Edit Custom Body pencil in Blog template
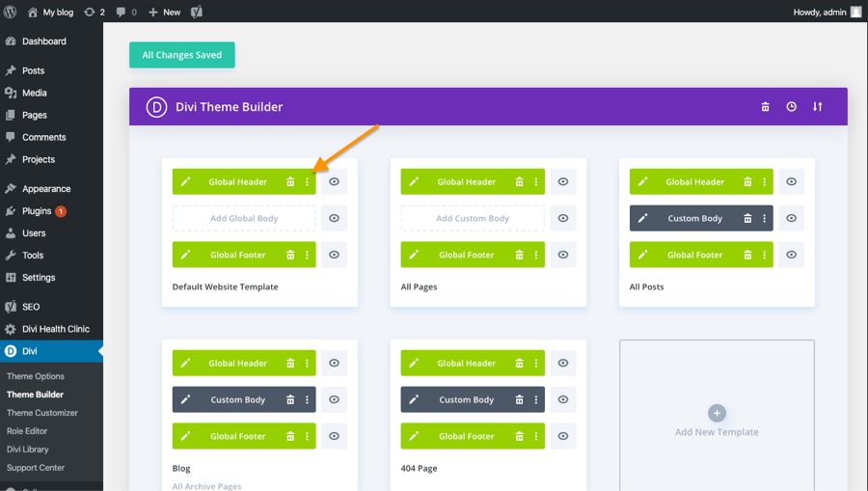This screenshot has width=868, height=491. (x=185, y=399)
